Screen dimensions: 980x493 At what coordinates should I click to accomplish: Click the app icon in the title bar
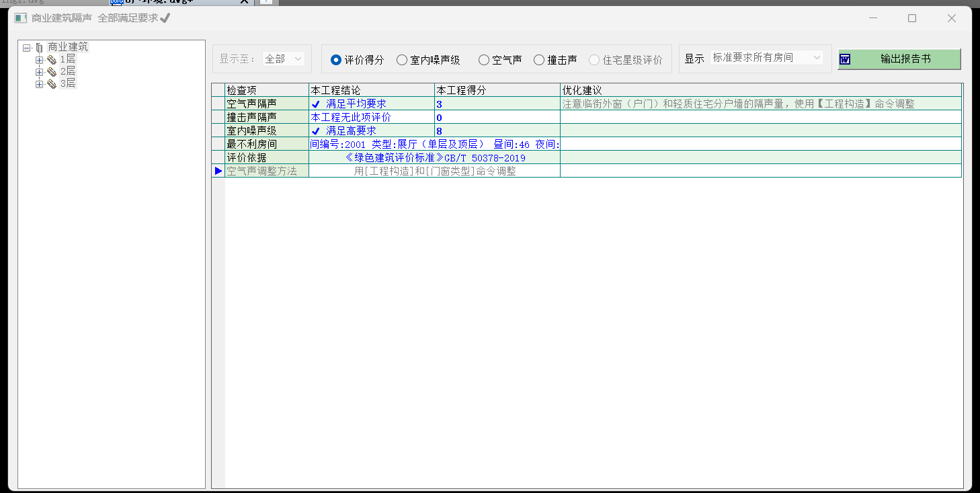click(x=20, y=18)
